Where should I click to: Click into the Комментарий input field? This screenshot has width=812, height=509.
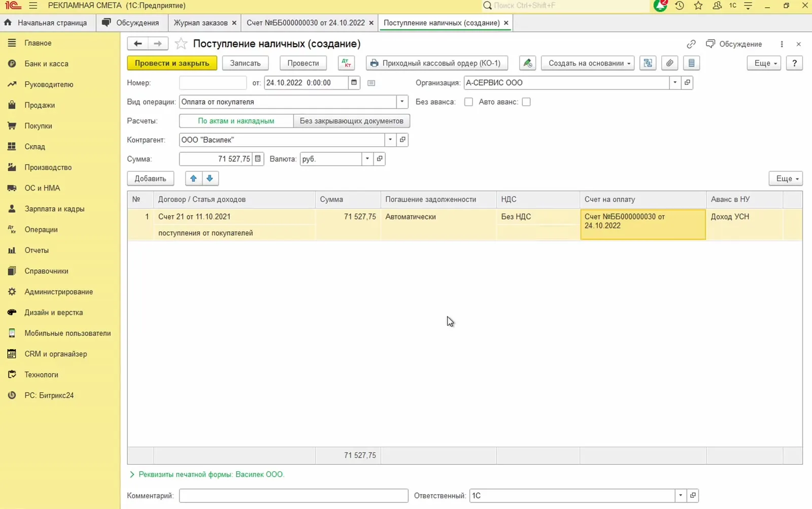[x=293, y=495]
